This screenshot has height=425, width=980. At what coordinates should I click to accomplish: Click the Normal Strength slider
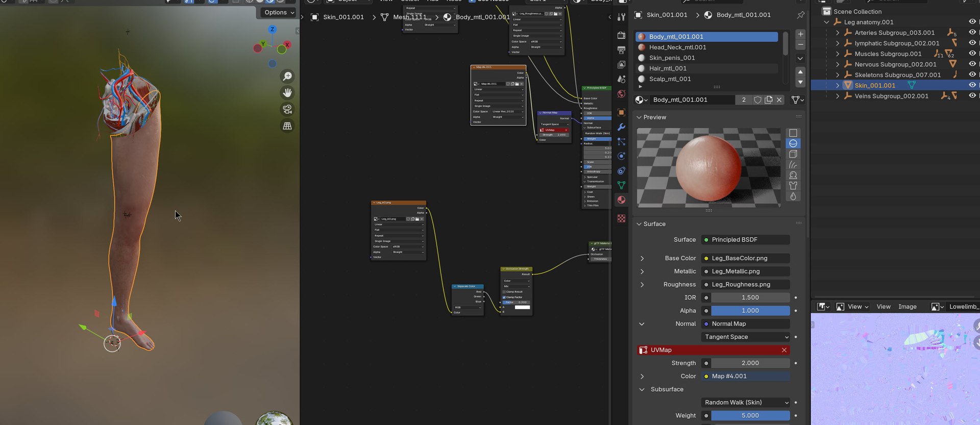[750, 363]
